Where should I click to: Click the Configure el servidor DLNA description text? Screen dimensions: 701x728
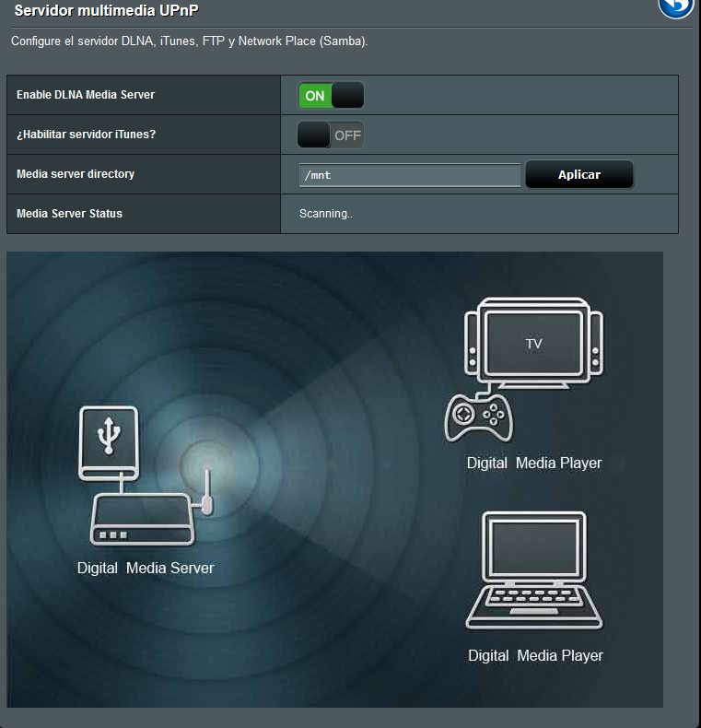[x=190, y=41]
